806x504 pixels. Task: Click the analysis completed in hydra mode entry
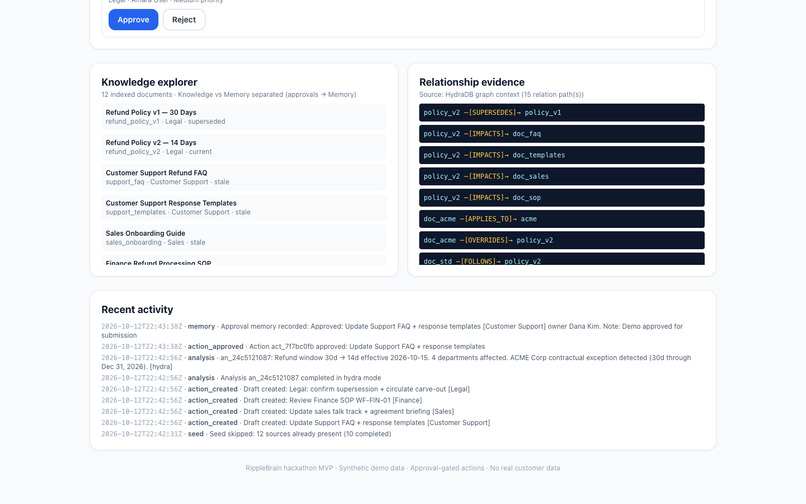pyautogui.click(x=241, y=378)
